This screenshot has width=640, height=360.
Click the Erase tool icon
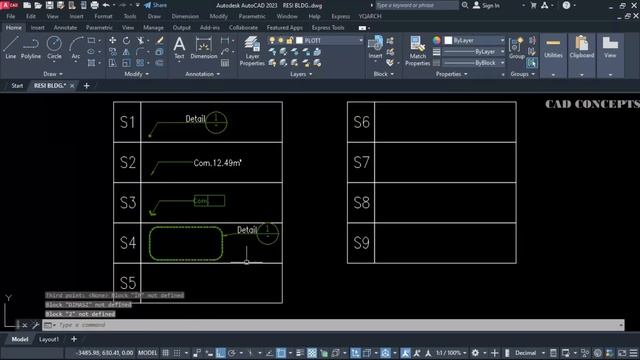click(160, 40)
